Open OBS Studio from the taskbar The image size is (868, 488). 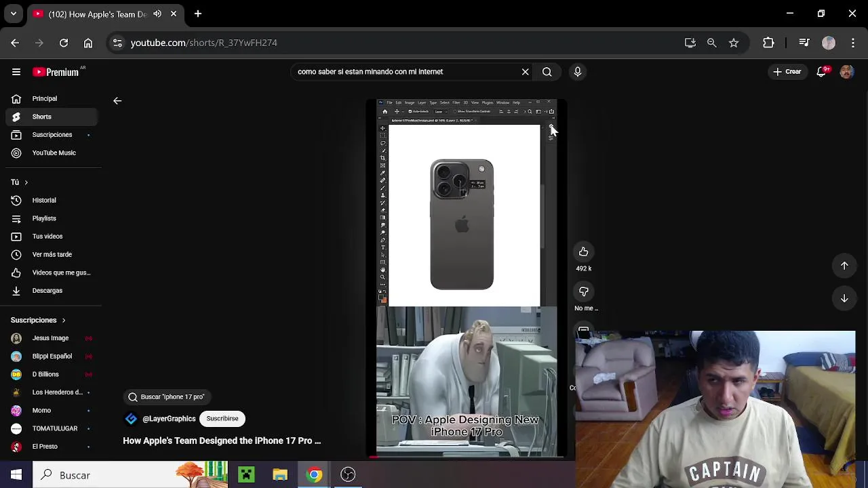(x=348, y=475)
